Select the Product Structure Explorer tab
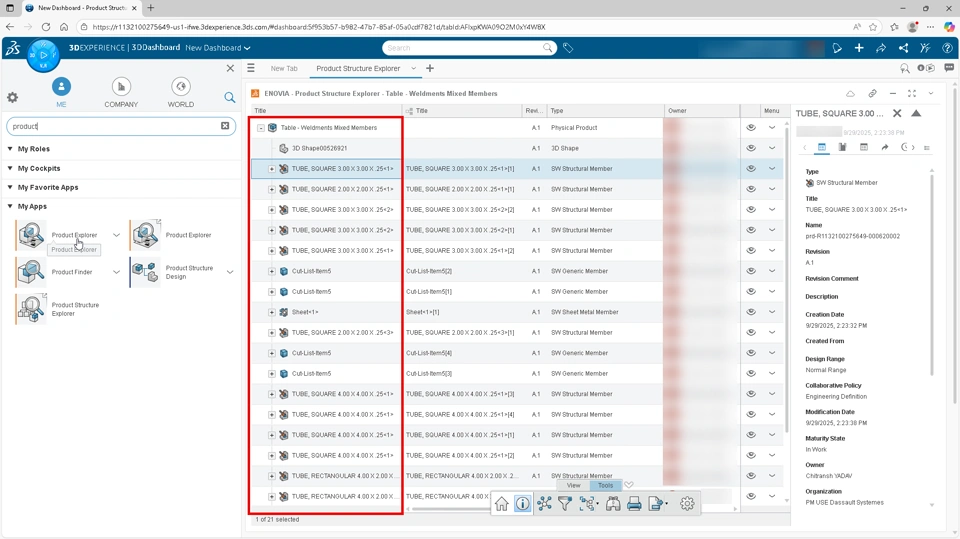This screenshot has height=539, width=960. tap(358, 69)
